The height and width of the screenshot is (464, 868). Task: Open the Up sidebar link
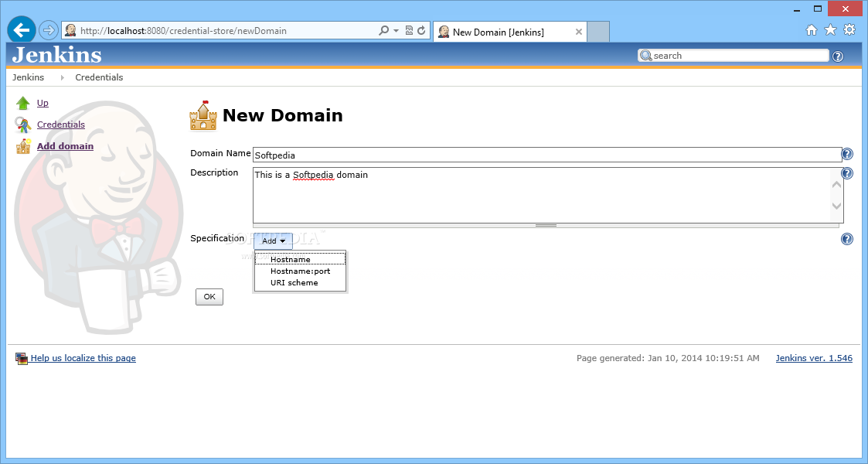tap(43, 103)
